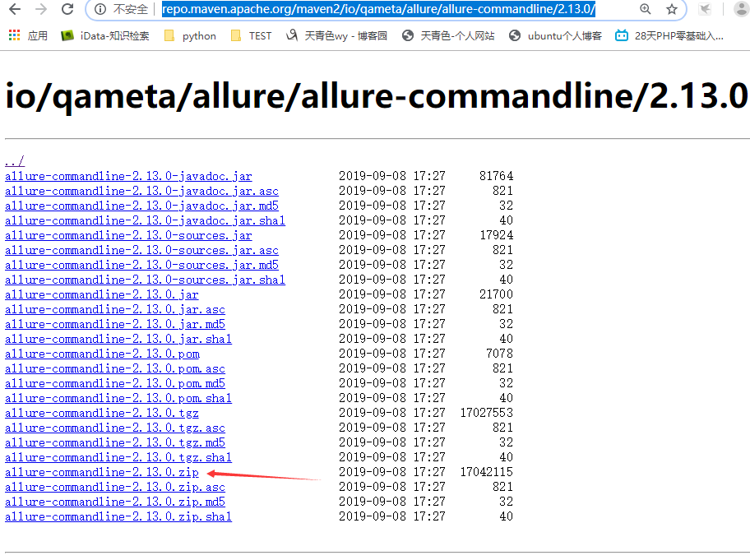Download allure-commandline-2.13.0-sources.jar

pyautogui.click(x=128, y=235)
